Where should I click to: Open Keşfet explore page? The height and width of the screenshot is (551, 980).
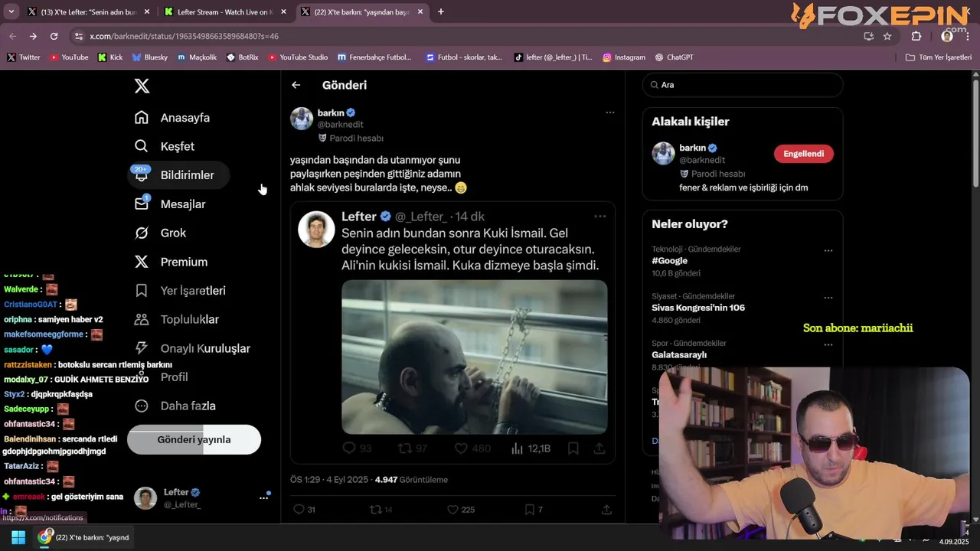point(164,146)
